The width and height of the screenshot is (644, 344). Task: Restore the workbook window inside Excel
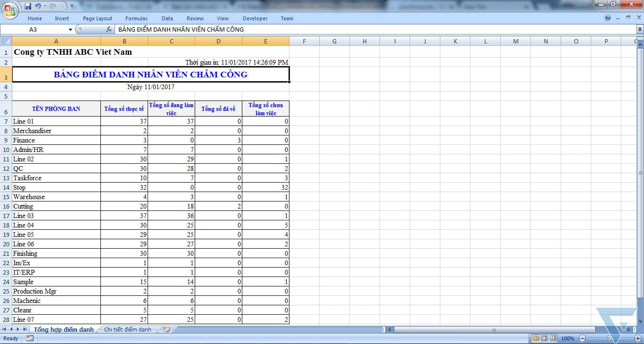pyautogui.click(x=628, y=18)
